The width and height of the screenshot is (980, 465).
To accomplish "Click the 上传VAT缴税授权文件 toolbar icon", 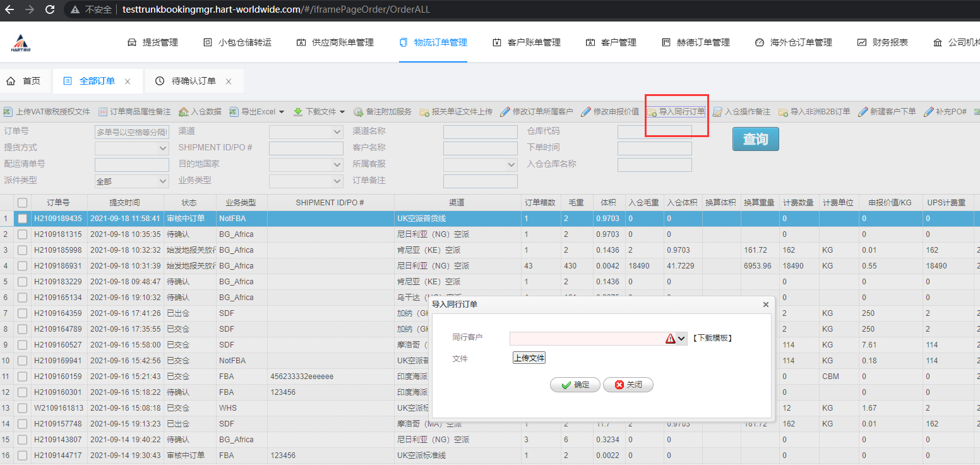I will pos(8,112).
